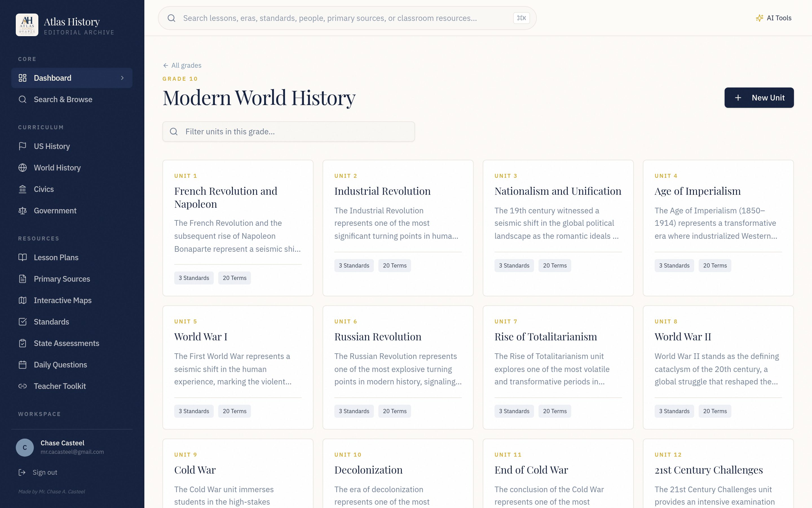Screen dimensions: 812x508
Task: Click mr.cacasteel@gmail.com email text
Action: [x=72, y=452]
